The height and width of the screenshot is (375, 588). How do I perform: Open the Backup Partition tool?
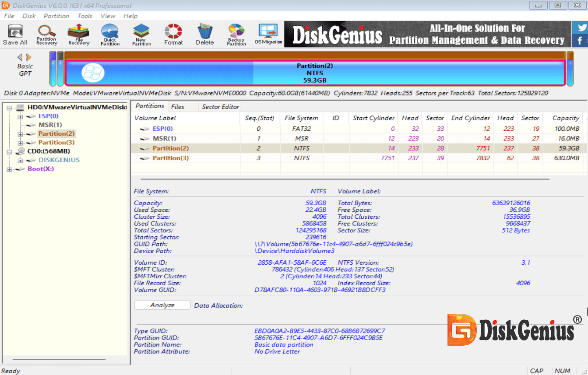point(236,35)
